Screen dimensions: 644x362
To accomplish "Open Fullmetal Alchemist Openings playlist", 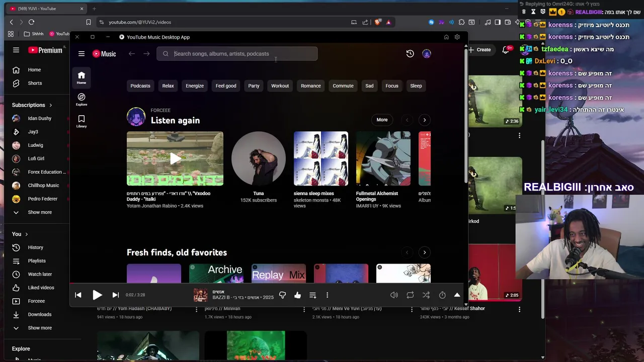I will point(383,159).
